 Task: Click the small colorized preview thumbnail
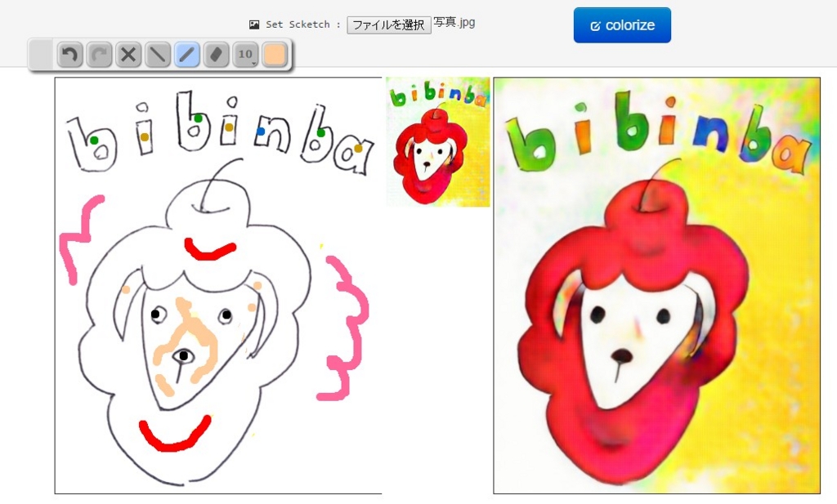click(x=438, y=142)
